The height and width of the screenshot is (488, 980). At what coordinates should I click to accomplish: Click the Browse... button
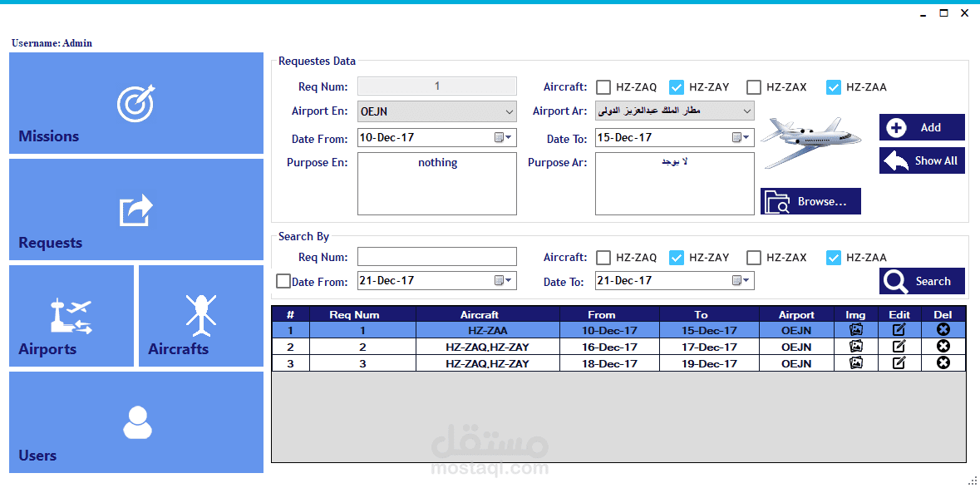pos(810,201)
